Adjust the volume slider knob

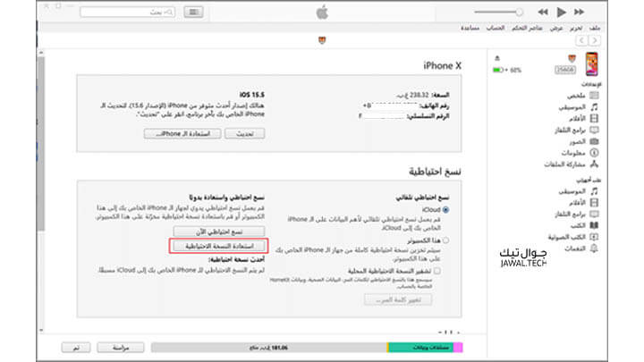coord(519,13)
